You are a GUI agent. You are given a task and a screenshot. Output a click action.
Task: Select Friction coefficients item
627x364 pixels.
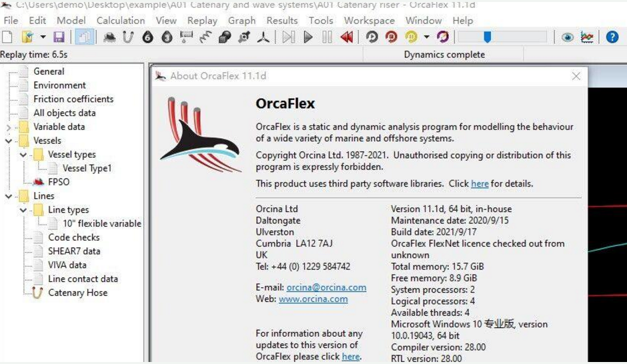pyautogui.click(x=73, y=99)
